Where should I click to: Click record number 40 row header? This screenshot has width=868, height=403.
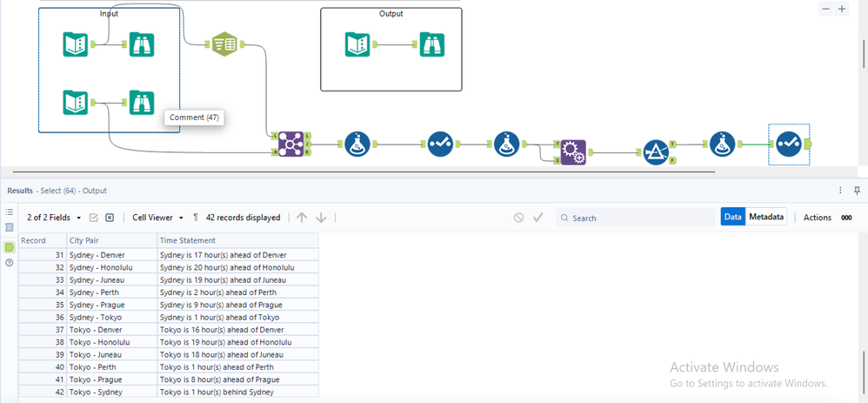click(42, 367)
